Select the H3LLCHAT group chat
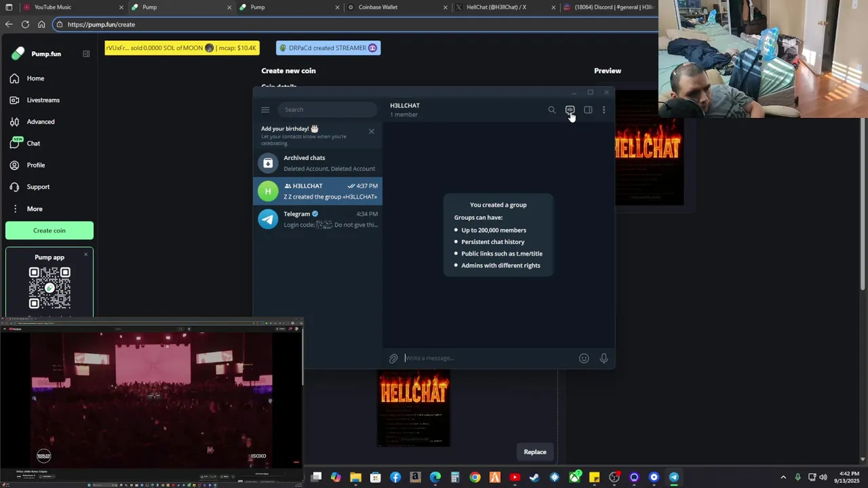This screenshot has height=488, width=868. pos(317,191)
